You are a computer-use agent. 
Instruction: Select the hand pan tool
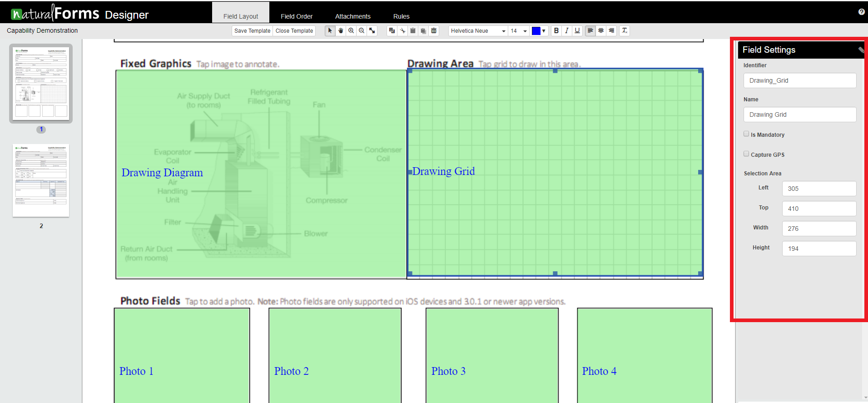point(341,31)
